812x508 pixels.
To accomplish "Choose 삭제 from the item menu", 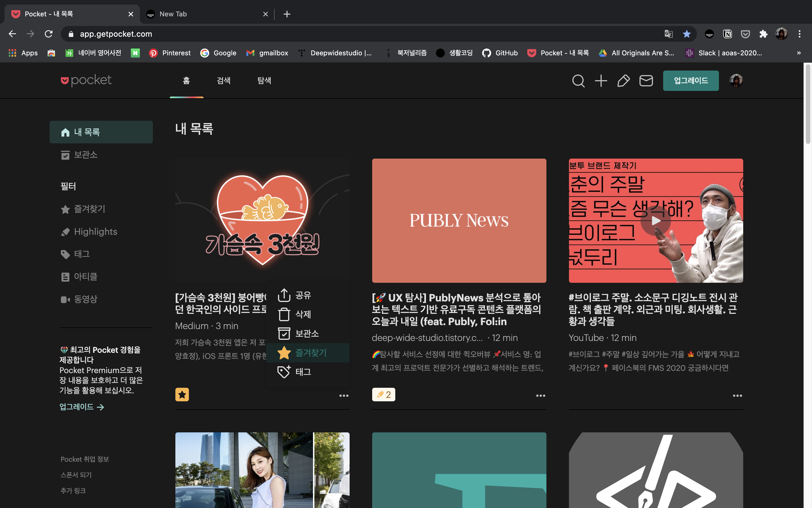I will click(x=308, y=314).
